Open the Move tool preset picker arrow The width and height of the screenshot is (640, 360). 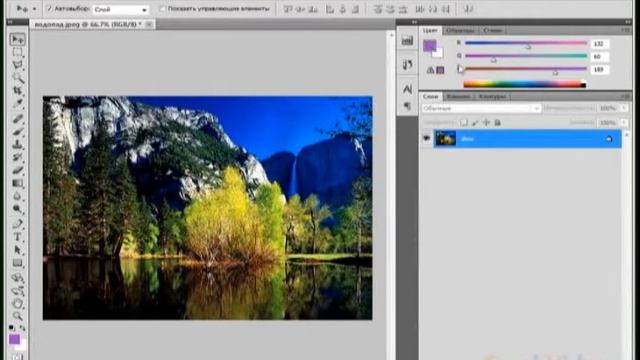coord(34,9)
